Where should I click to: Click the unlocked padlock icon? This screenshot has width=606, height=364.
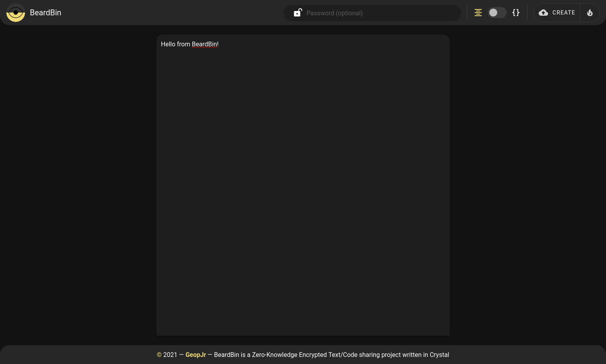[x=298, y=13]
